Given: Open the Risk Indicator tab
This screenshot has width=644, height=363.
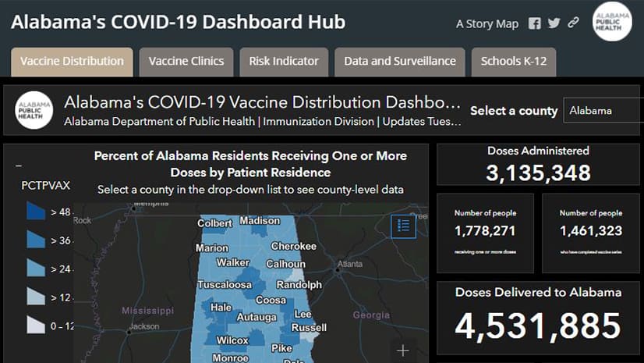Looking at the screenshot, I should tap(284, 62).
